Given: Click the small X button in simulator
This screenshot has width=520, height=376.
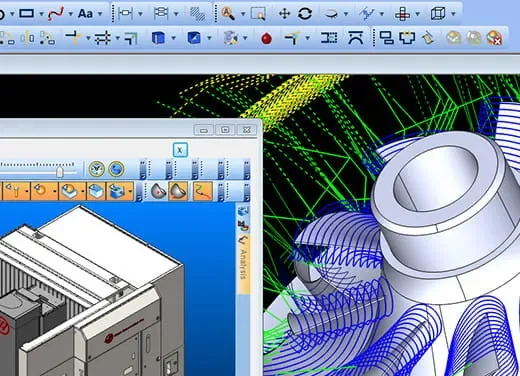Looking at the screenshot, I should point(180,150).
